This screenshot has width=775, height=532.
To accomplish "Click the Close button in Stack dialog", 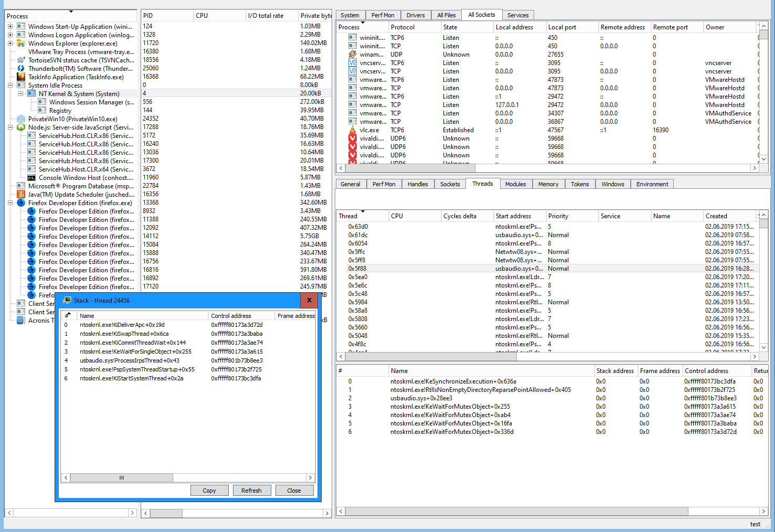I will [294, 491].
